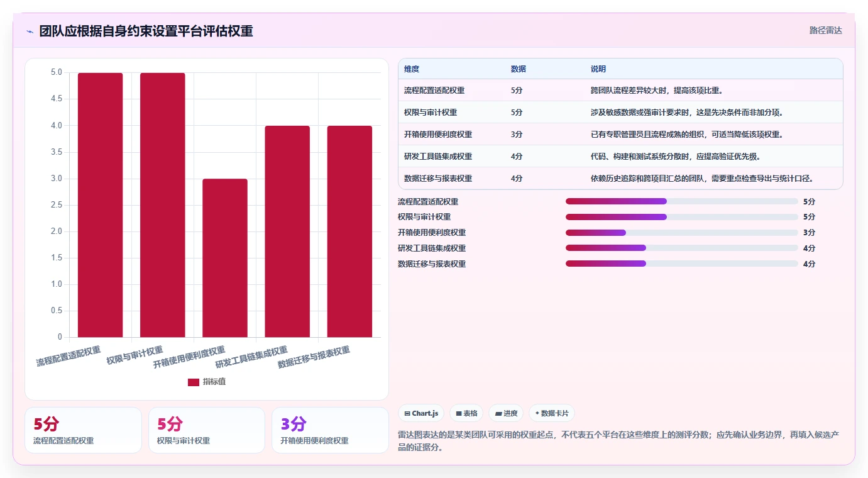Click the 流程配置适配权重 progress bar
The image size is (868, 478).
pos(682,201)
